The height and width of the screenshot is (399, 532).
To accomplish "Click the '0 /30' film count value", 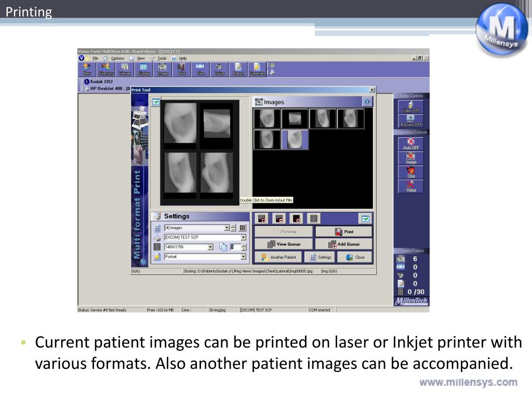I will coord(416,292).
